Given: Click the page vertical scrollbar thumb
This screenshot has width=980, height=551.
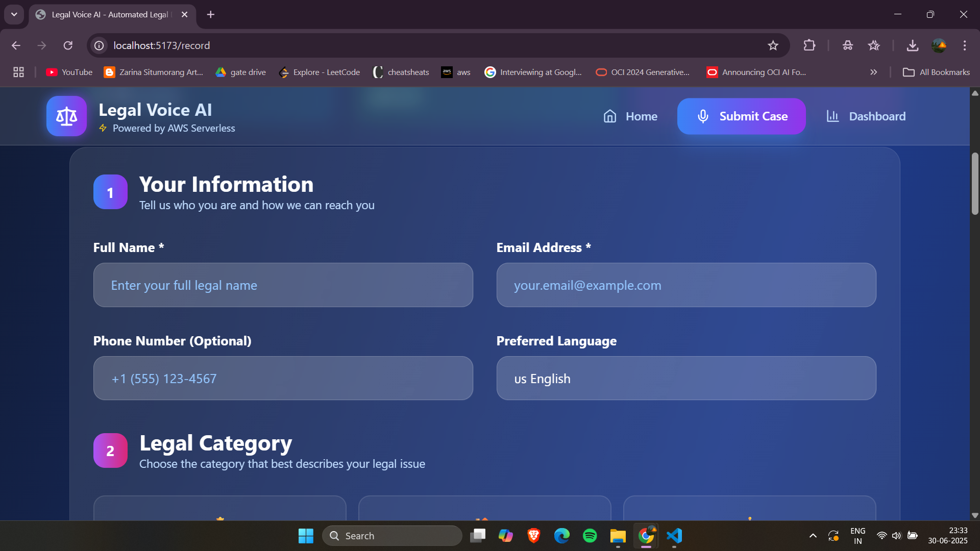Looking at the screenshot, I should (x=975, y=184).
